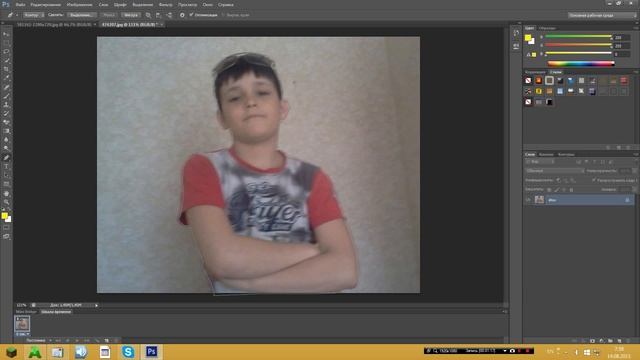Select the Crop tool

point(6,69)
